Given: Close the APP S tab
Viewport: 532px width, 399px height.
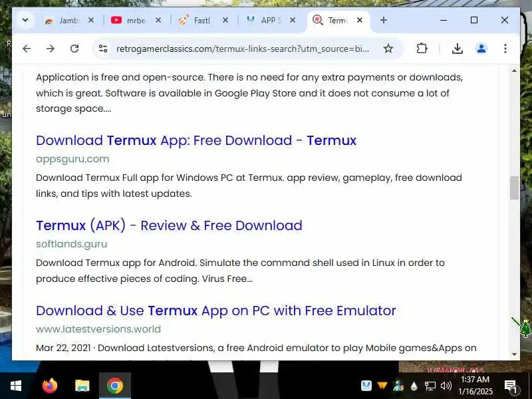Looking at the screenshot, I should click(293, 21).
